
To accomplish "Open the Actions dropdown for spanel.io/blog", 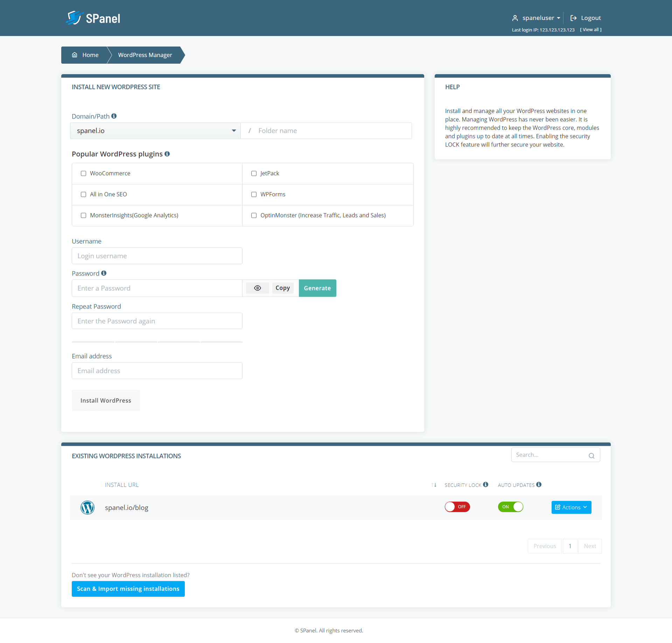I will (x=571, y=507).
